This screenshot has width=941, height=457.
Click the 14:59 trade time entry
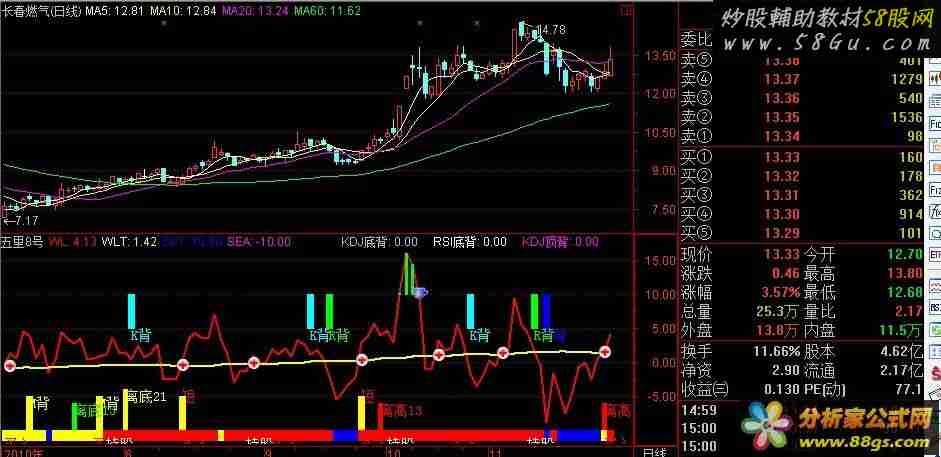pyautogui.click(x=699, y=411)
